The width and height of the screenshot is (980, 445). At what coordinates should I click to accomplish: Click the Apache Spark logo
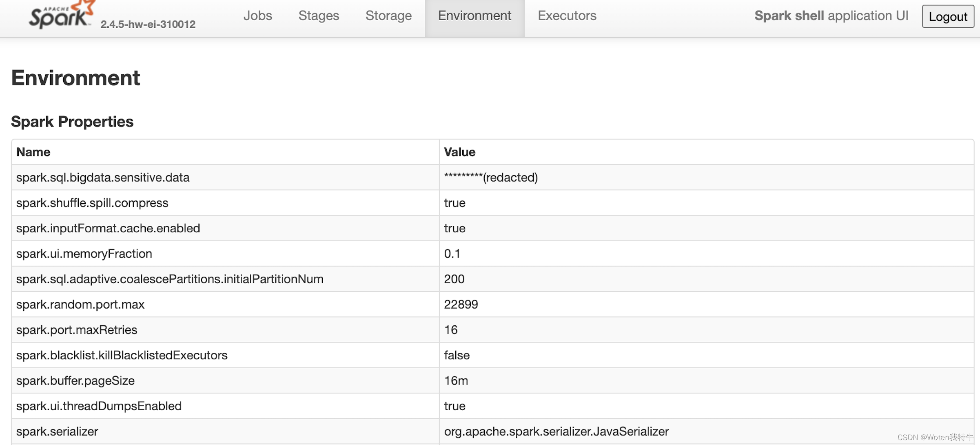(61, 16)
